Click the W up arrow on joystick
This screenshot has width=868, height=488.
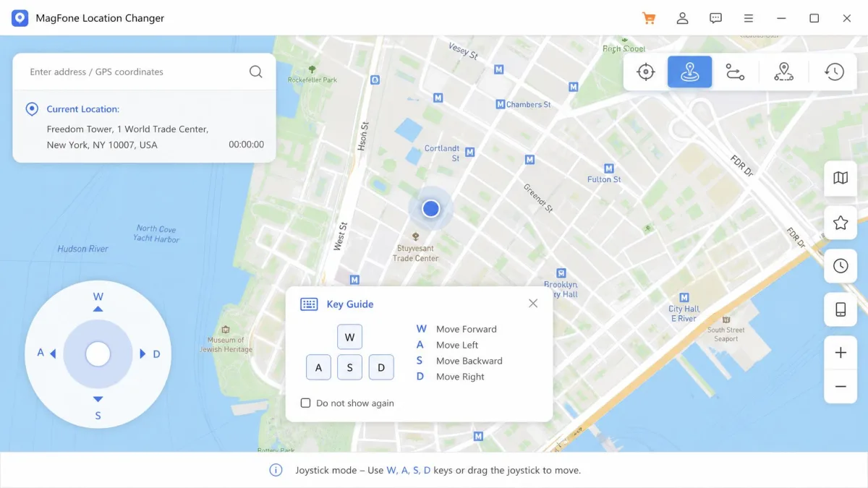click(x=98, y=309)
